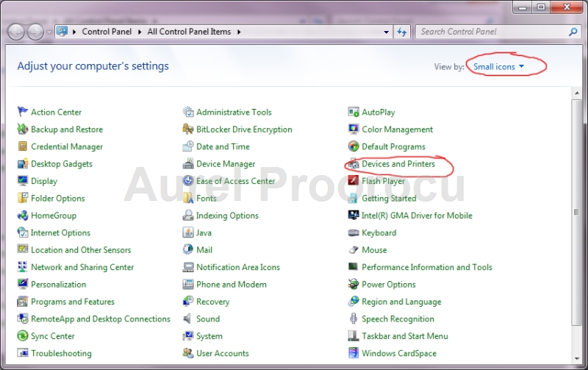Click the Sound speaker icon
Screen dimensions: 588x370
pos(187,319)
